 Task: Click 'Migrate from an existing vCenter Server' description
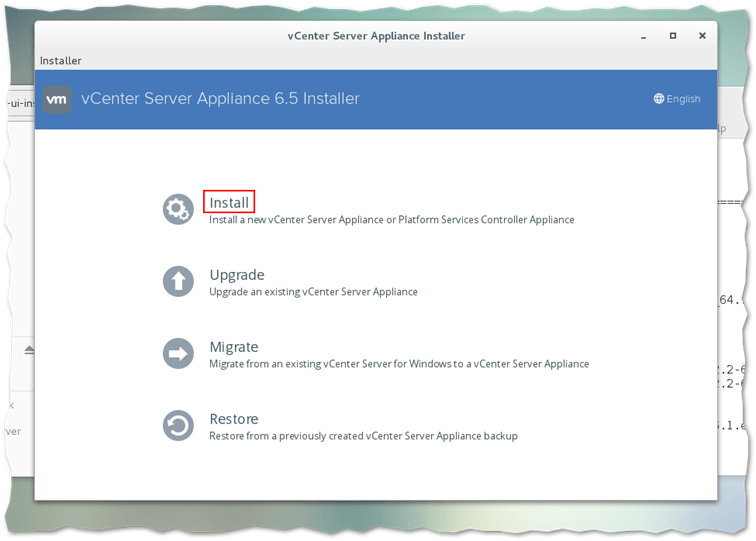pyautogui.click(x=399, y=364)
